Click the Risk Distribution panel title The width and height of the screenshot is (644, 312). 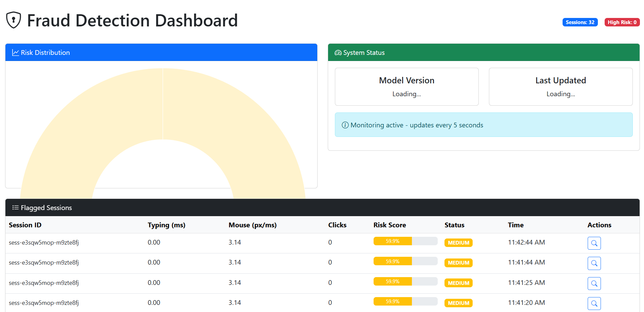pyautogui.click(x=45, y=53)
